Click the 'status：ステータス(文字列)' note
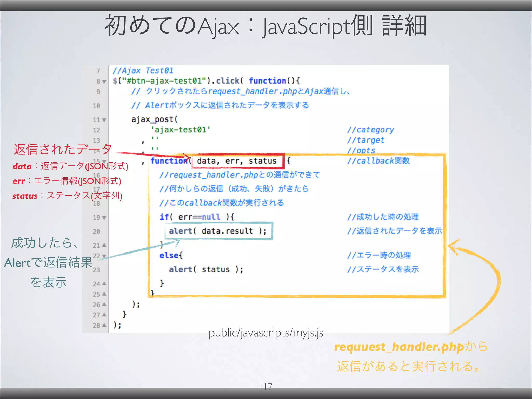Viewport: 532px width, 399px height. tap(67, 196)
